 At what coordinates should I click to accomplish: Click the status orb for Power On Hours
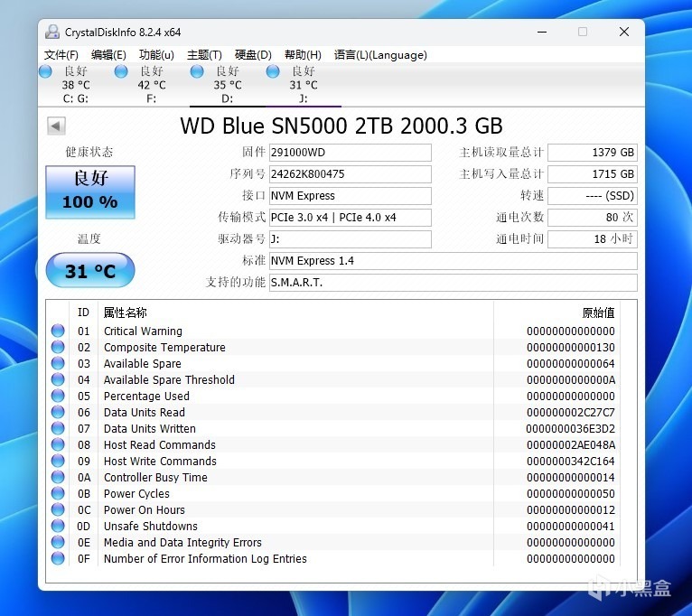[58, 509]
